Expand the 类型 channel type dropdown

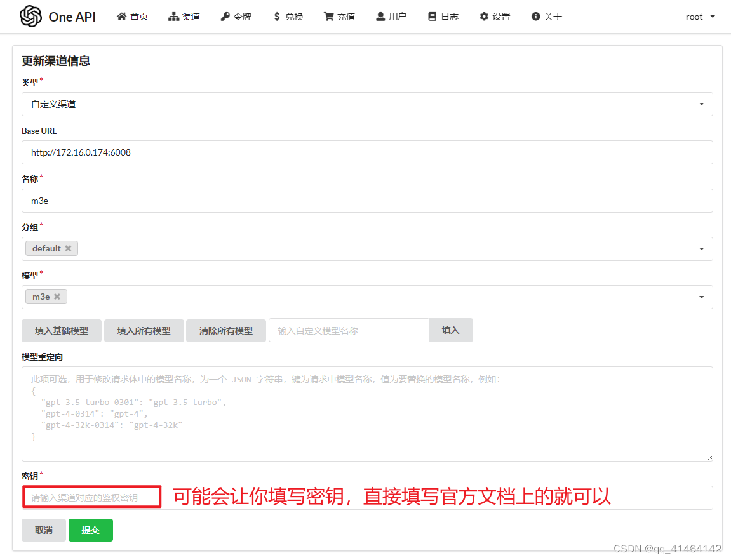(701, 103)
